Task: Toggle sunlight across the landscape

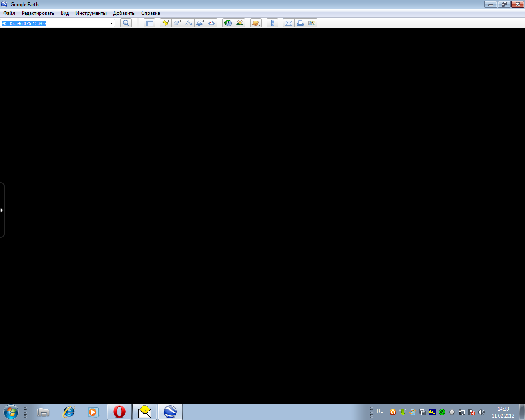Action: pyautogui.click(x=240, y=23)
